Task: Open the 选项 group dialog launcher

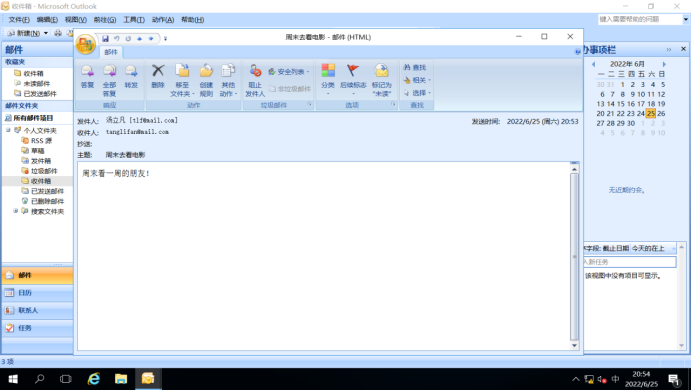Action: pyautogui.click(x=393, y=104)
